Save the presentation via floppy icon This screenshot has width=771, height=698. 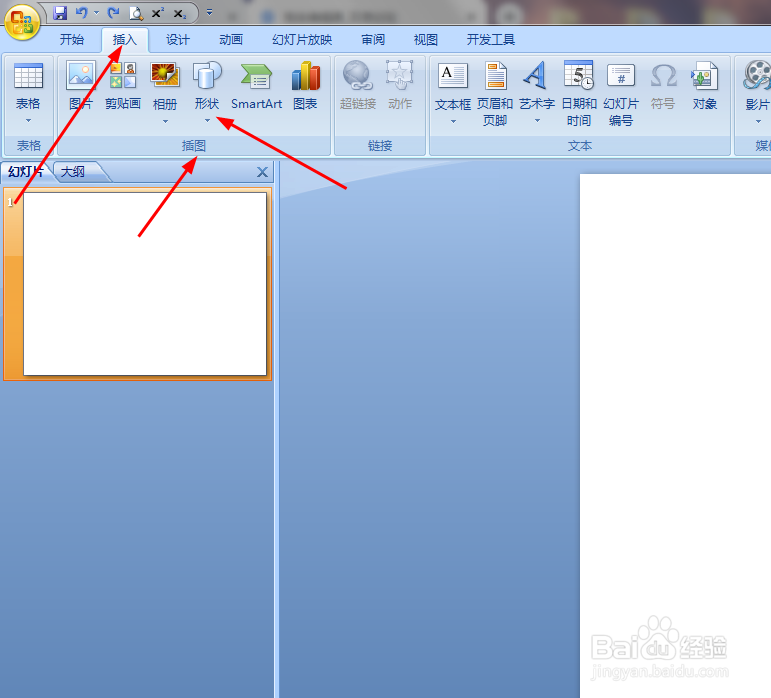click(60, 13)
